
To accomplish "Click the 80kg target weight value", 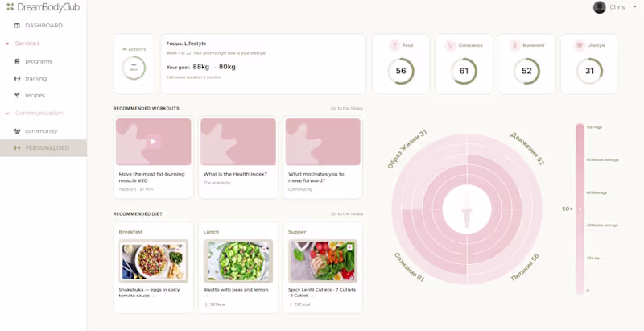I will (x=227, y=67).
